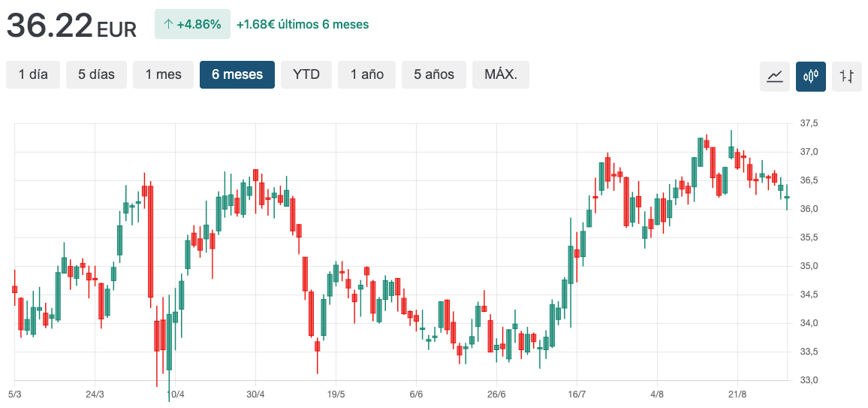Click the 10/4 date label below chart
This screenshot has width=868, height=408.
pyautogui.click(x=175, y=394)
